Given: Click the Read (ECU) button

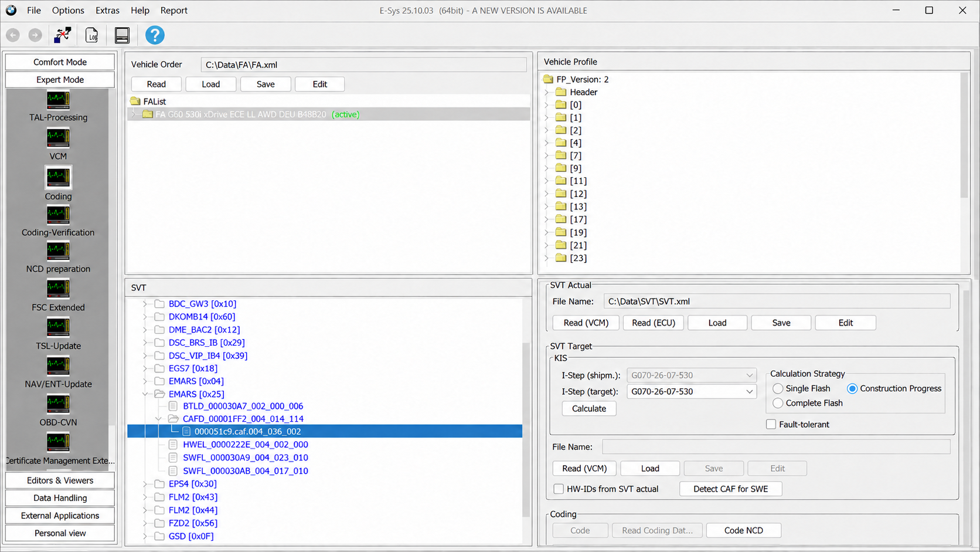Looking at the screenshot, I should coord(654,323).
